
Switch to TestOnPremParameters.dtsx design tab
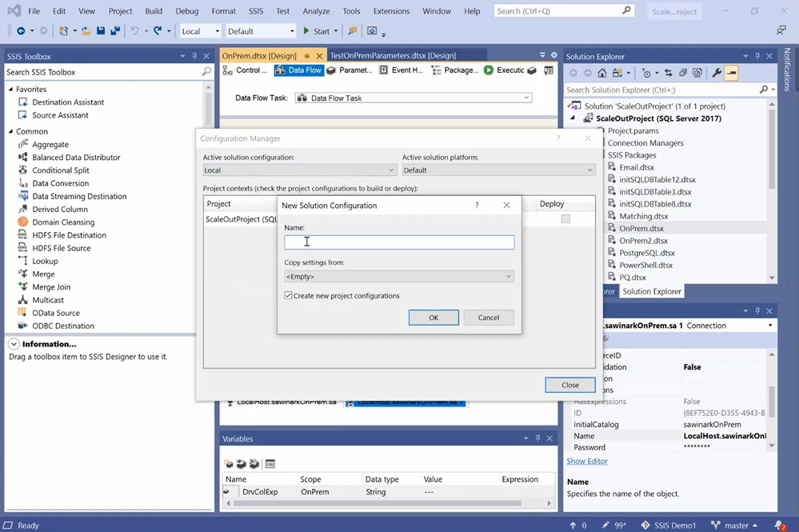click(393, 55)
